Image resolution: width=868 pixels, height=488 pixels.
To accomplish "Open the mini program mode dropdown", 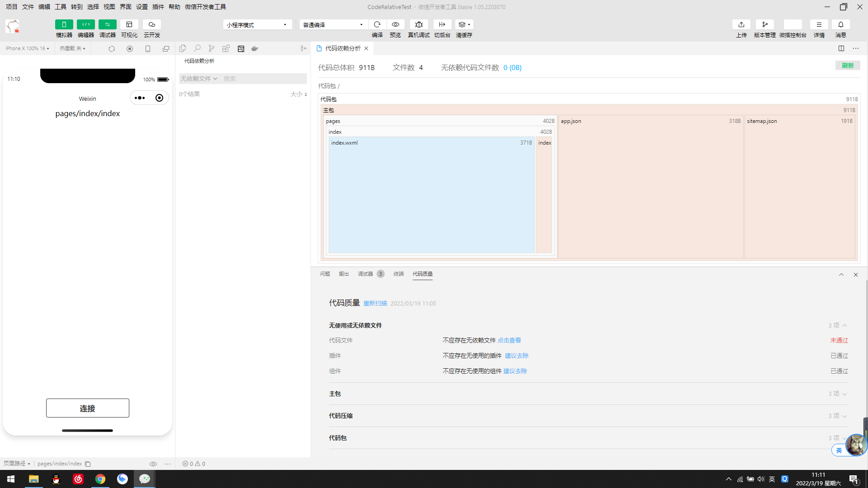I will (x=257, y=25).
